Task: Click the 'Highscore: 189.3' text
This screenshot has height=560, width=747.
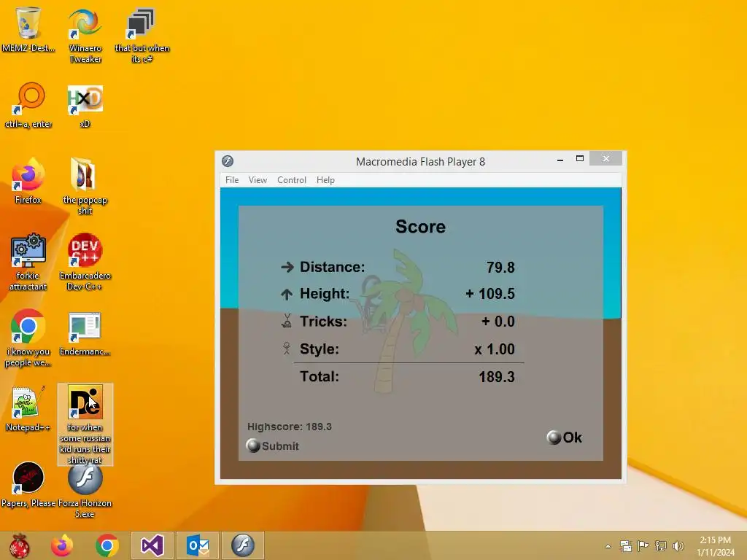Action: 289,427
